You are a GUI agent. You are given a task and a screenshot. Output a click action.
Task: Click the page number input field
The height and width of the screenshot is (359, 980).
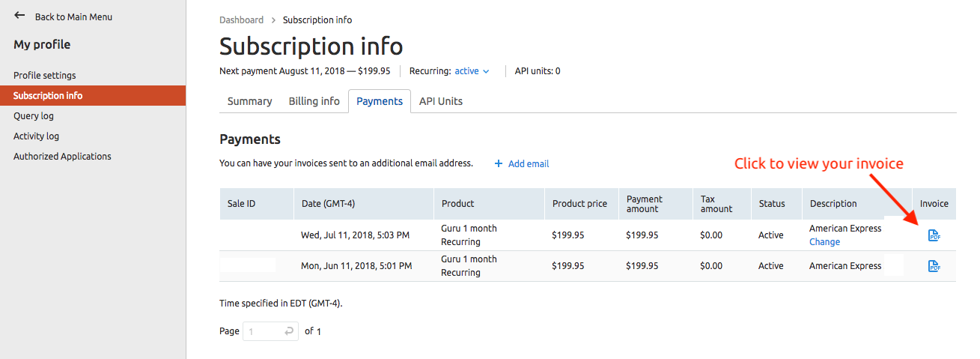tap(262, 331)
